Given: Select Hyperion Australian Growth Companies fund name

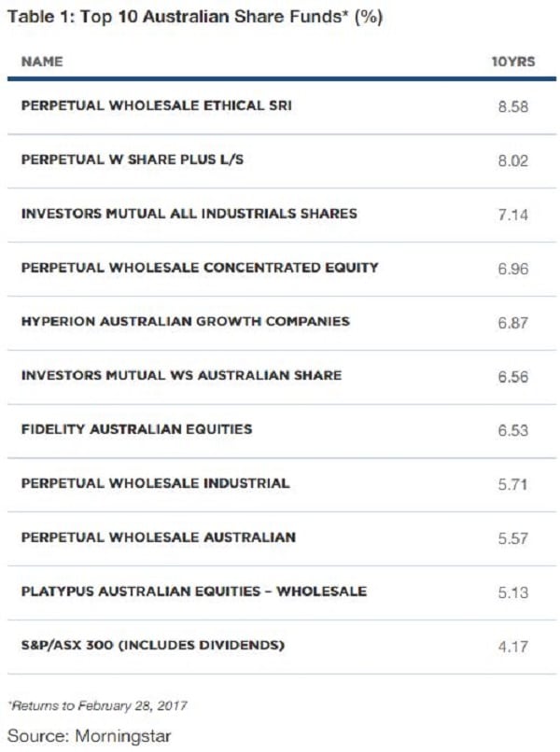Looking at the screenshot, I should click(x=185, y=321).
